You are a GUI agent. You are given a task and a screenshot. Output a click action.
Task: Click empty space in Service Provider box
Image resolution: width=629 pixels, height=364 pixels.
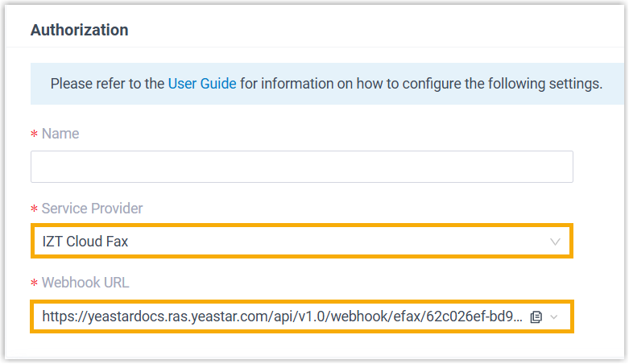click(x=338, y=242)
